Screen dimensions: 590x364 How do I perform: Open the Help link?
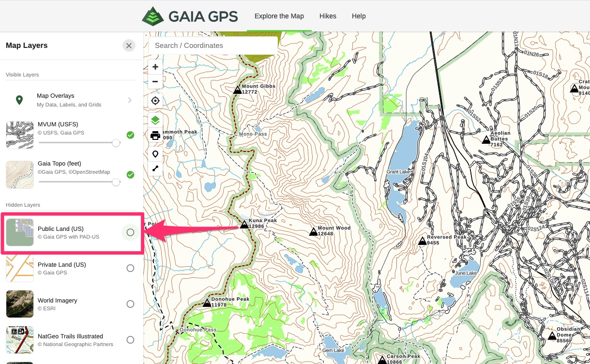point(359,16)
